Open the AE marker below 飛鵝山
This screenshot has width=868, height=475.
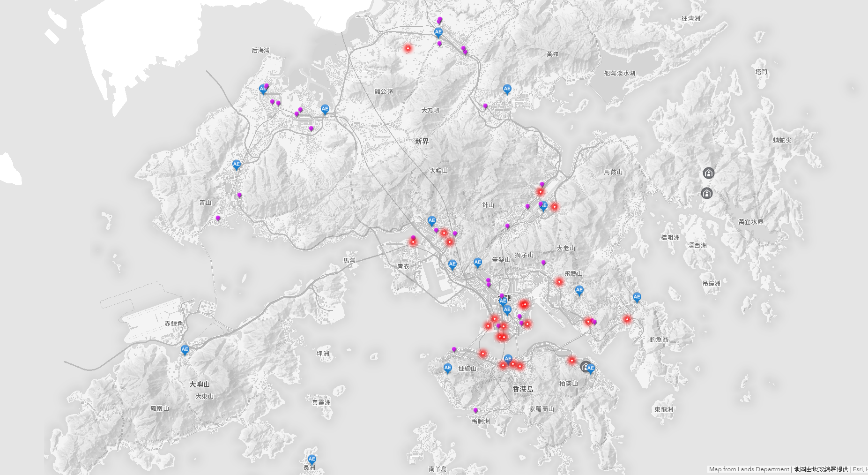579,290
